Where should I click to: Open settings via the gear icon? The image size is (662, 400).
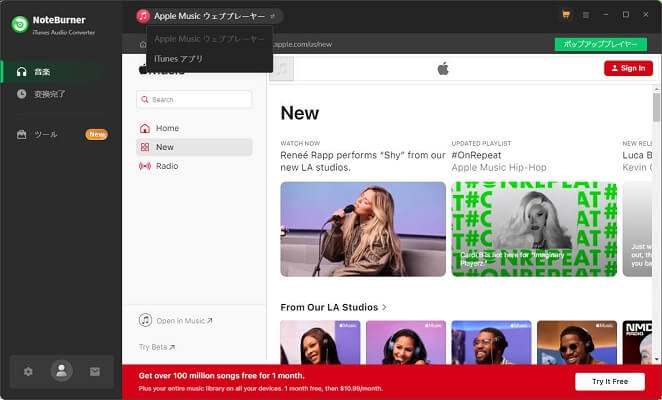(x=28, y=372)
